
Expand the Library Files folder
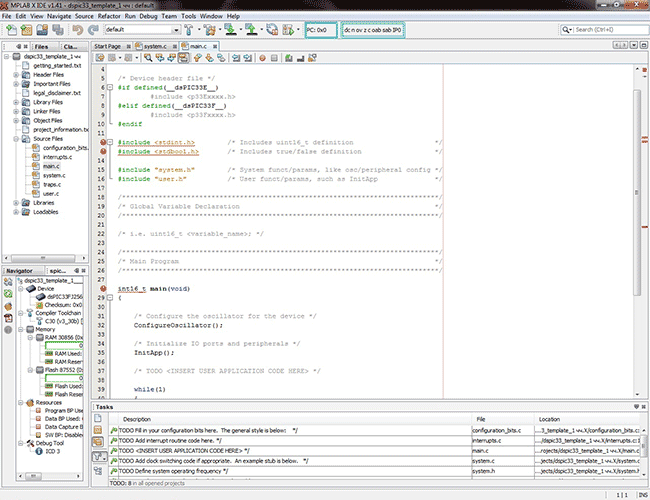click(16, 102)
